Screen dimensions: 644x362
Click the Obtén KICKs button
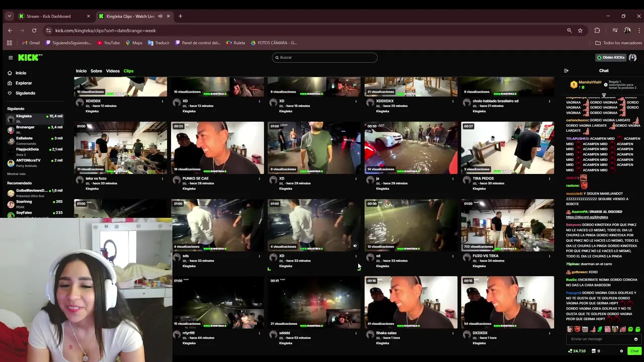pos(610,57)
